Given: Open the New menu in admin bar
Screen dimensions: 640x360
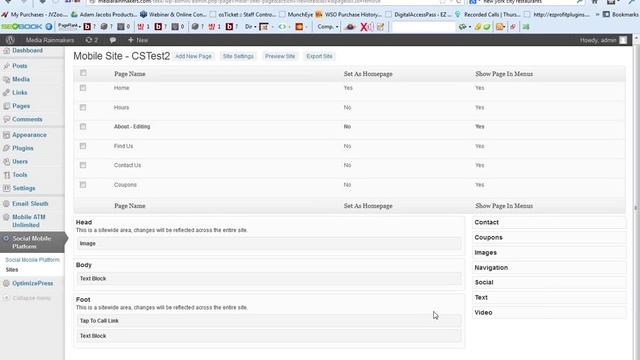Looking at the screenshot, I should [138, 40].
